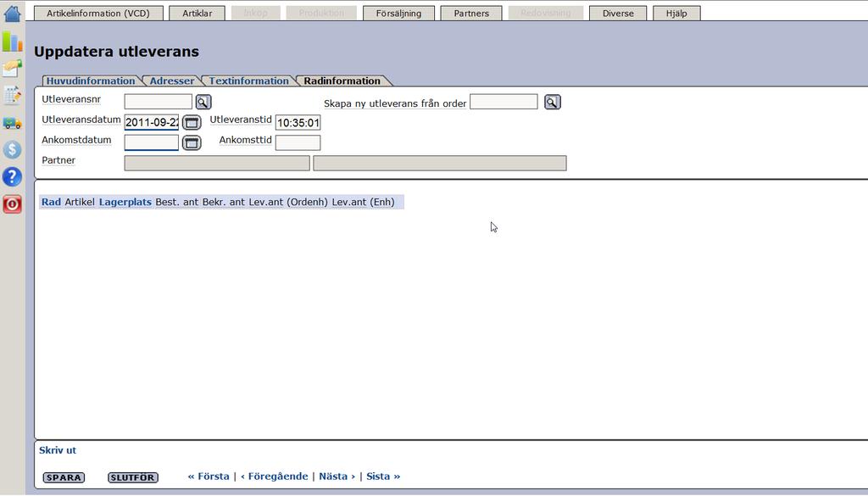
Task: Open the Försäljning menu
Action: 398,14
